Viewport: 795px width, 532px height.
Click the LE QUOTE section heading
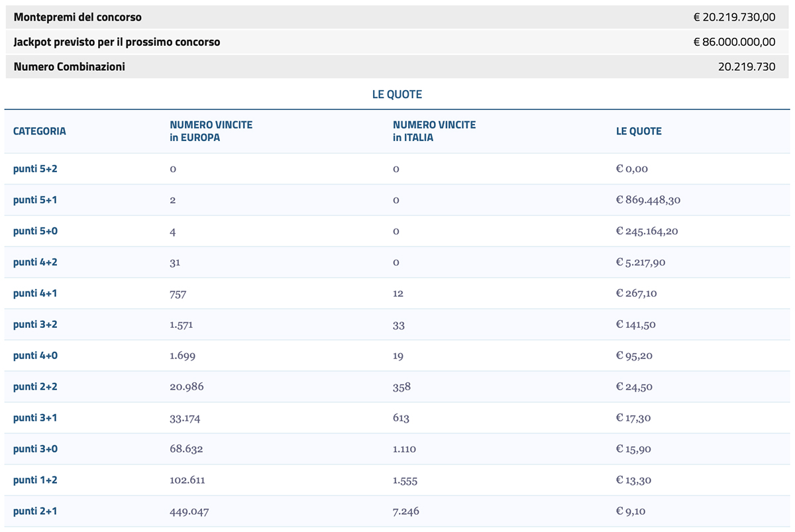397,94
